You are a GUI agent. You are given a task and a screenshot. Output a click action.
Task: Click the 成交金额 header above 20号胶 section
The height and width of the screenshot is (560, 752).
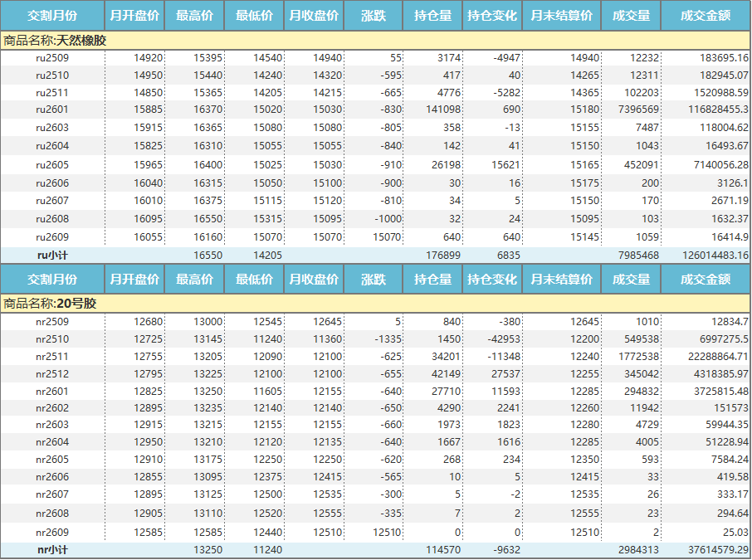click(705, 280)
